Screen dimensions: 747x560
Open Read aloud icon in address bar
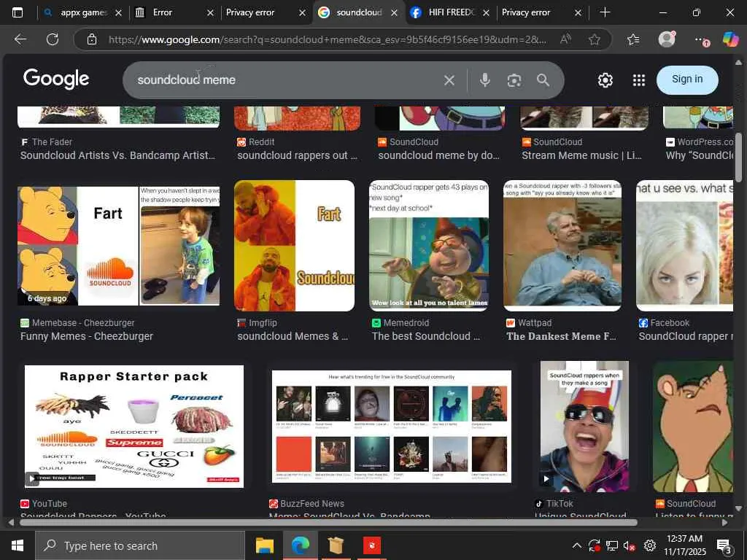point(565,39)
